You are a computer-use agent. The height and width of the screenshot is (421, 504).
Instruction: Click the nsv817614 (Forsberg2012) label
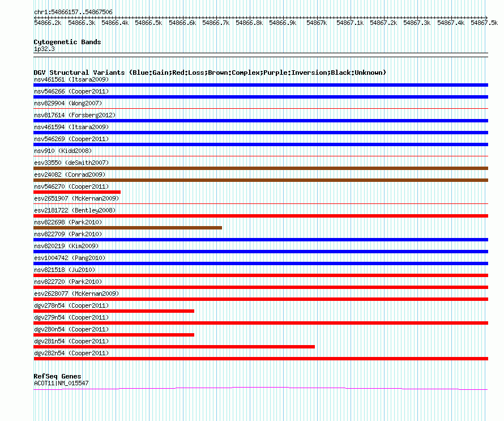(x=75, y=115)
